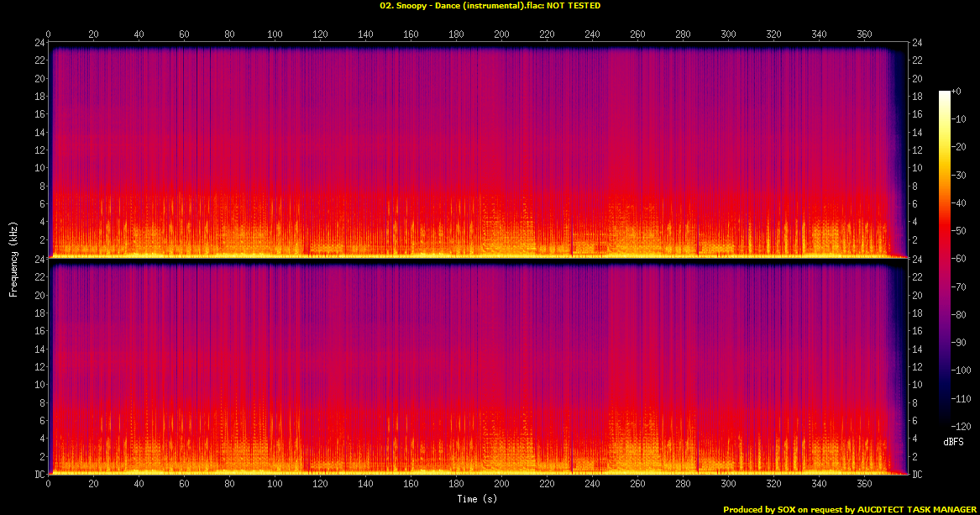The width and height of the screenshot is (980, 515).
Task: Click '300' tick on top time axis
Action: [728, 34]
